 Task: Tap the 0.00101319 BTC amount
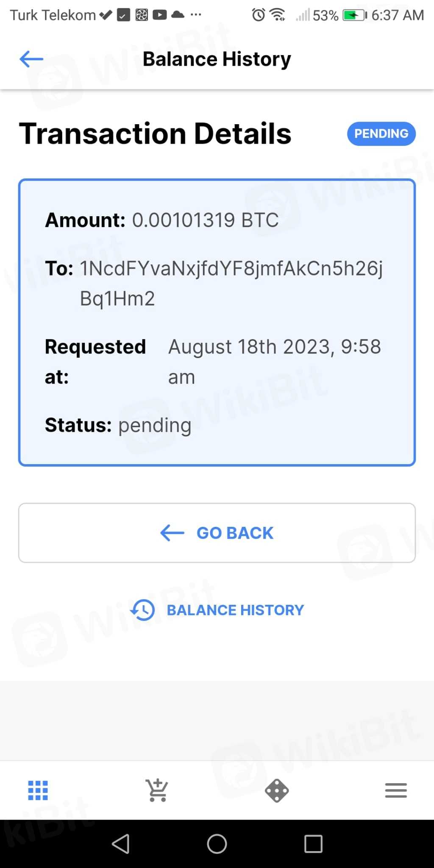[x=205, y=220]
